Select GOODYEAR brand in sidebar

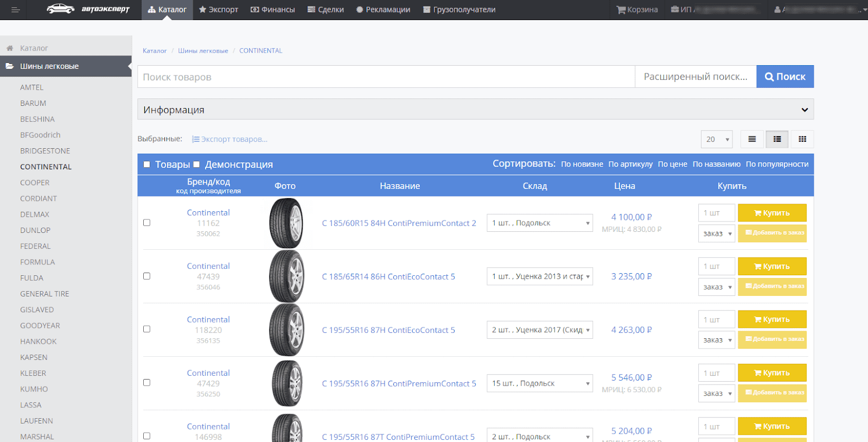click(40, 326)
